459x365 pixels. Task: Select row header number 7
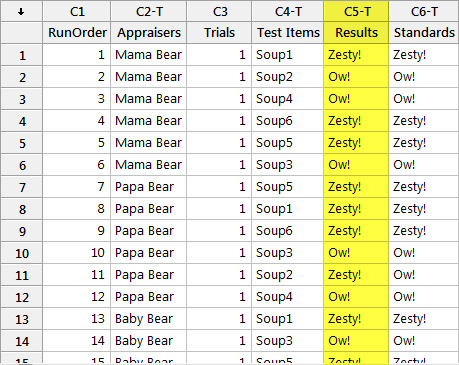click(22, 187)
